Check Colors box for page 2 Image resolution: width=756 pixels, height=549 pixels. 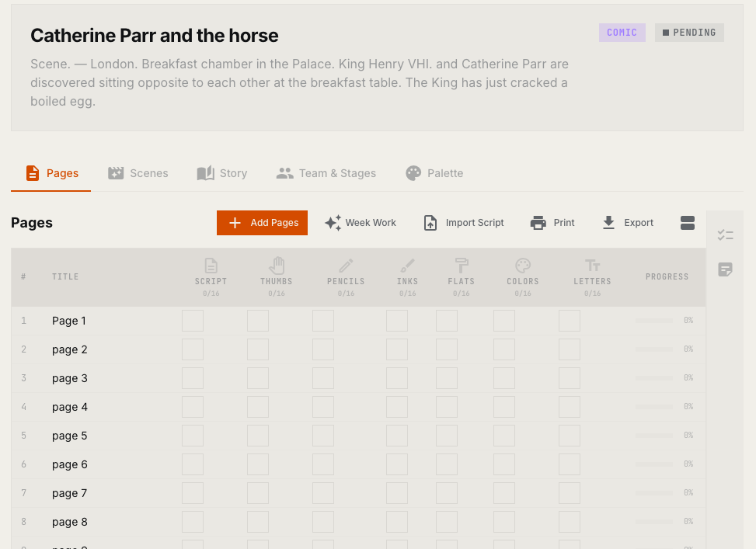tap(504, 349)
